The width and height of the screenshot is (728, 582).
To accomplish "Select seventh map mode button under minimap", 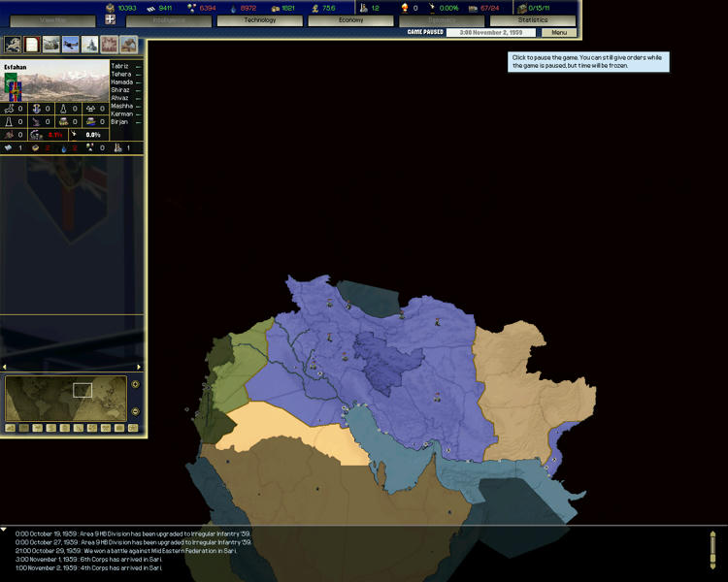I will click(x=92, y=428).
